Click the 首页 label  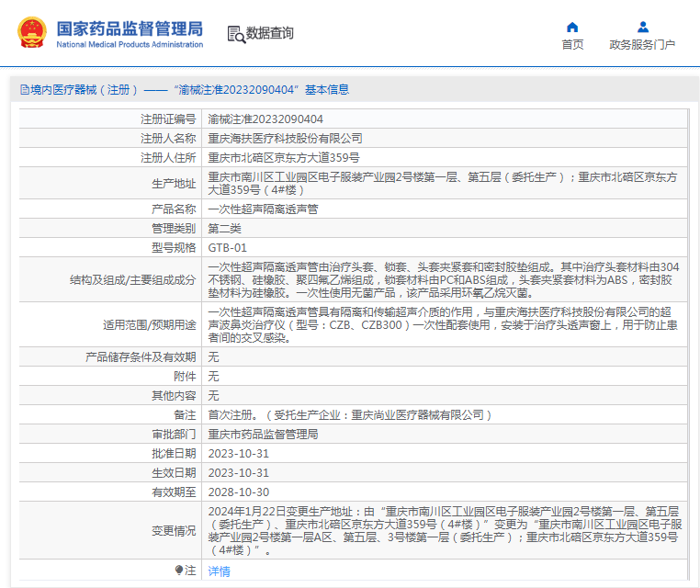(x=572, y=45)
